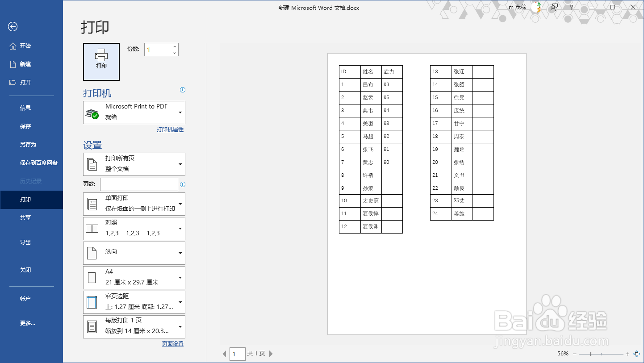Click inside the 页数 page number field
The width and height of the screenshot is (644, 363).
[x=139, y=184]
